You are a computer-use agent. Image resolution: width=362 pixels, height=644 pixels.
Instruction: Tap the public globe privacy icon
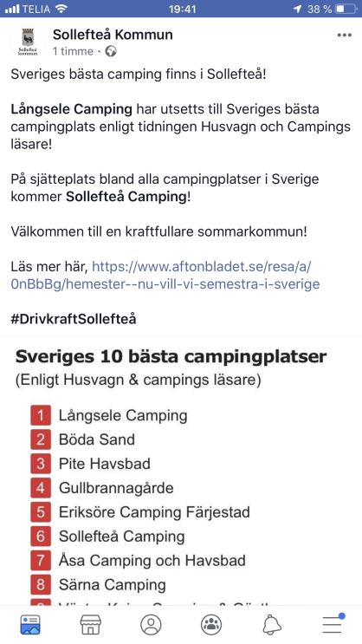tap(111, 51)
